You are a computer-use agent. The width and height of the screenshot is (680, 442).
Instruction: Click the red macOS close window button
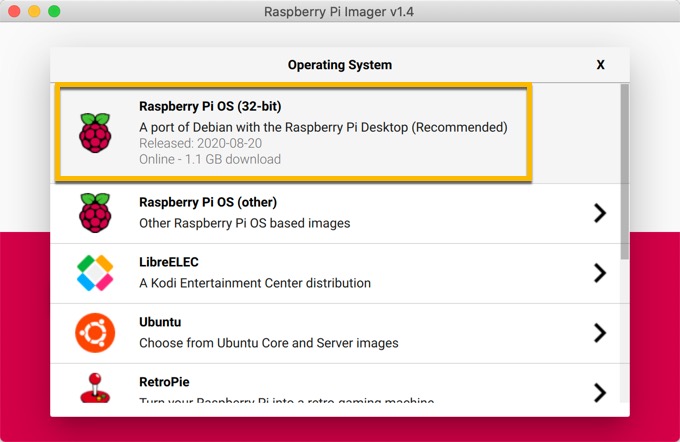pos(14,11)
